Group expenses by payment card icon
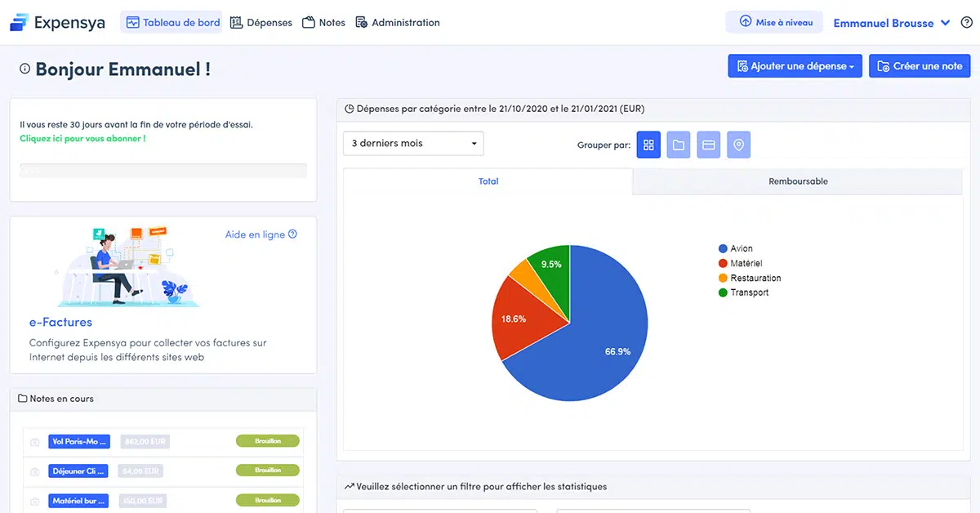This screenshot has width=980, height=513. 709,145
